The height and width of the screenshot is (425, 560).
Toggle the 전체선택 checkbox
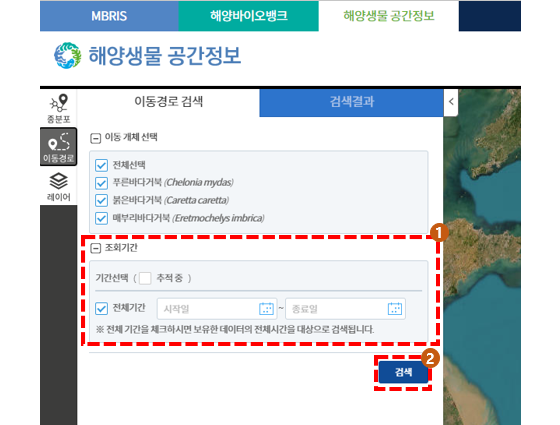point(101,165)
